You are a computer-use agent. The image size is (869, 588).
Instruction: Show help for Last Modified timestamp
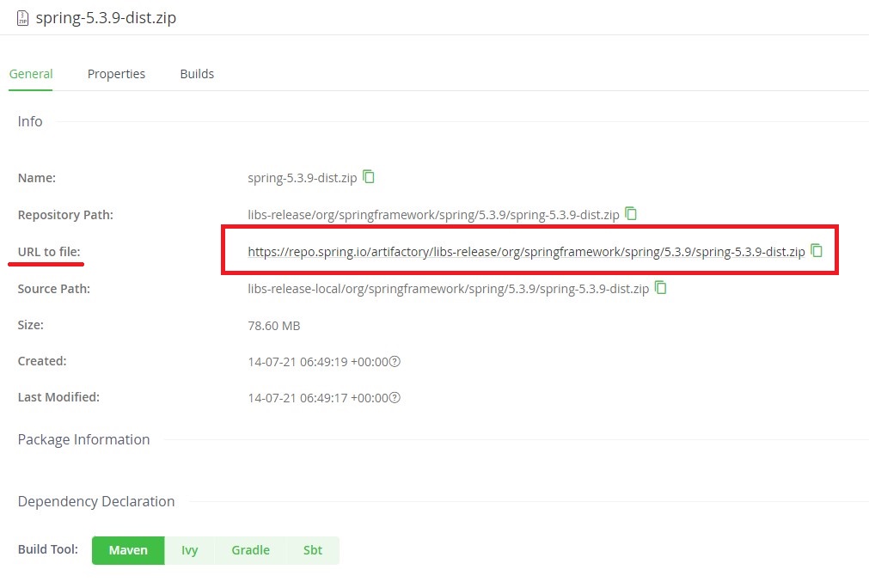(x=395, y=398)
